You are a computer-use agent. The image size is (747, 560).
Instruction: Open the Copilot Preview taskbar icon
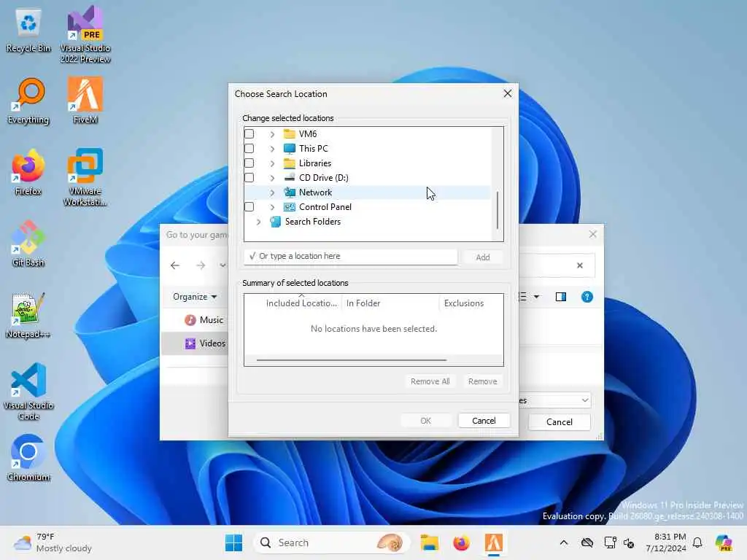[x=724, y=542]
